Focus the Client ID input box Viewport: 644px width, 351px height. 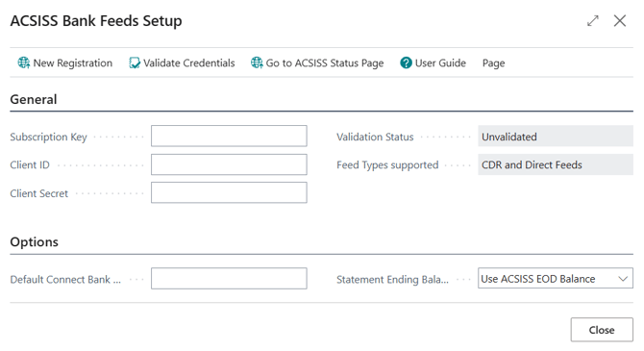point(229,164)
